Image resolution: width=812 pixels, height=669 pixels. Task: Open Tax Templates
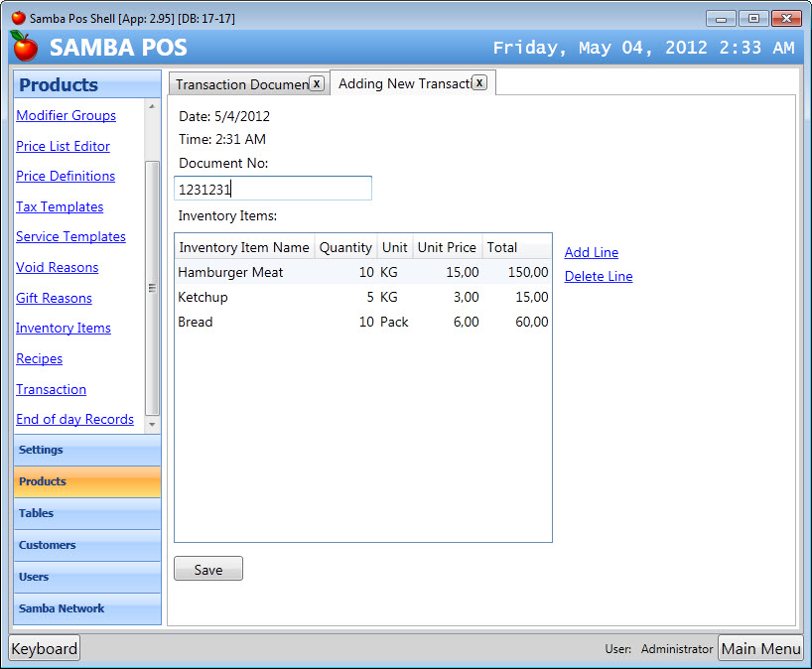60,206
